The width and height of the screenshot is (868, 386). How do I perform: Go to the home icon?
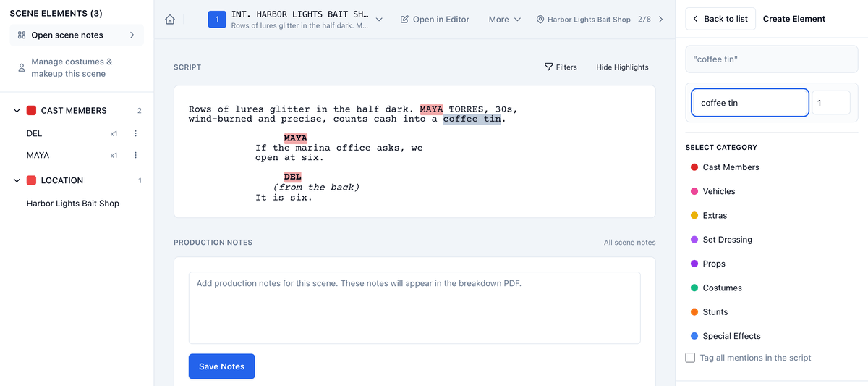170,20
